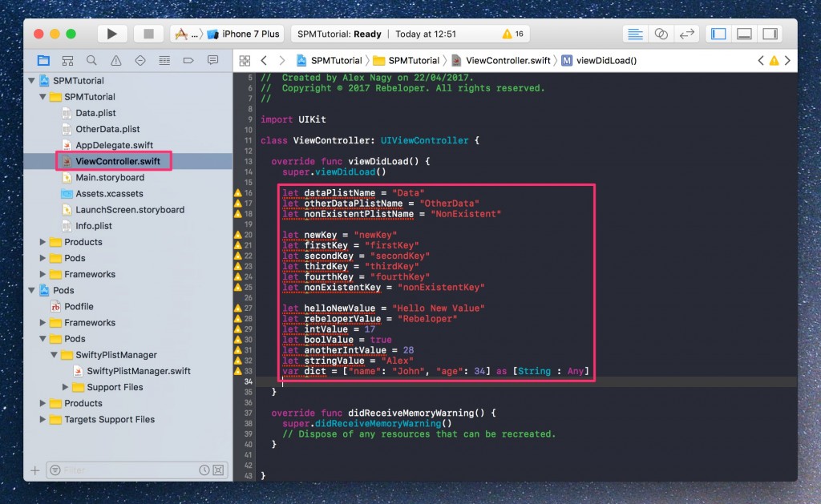Screen dimensions: 821x504
Task: Click the warning icon on line 33
Action: tap(237, 371)
